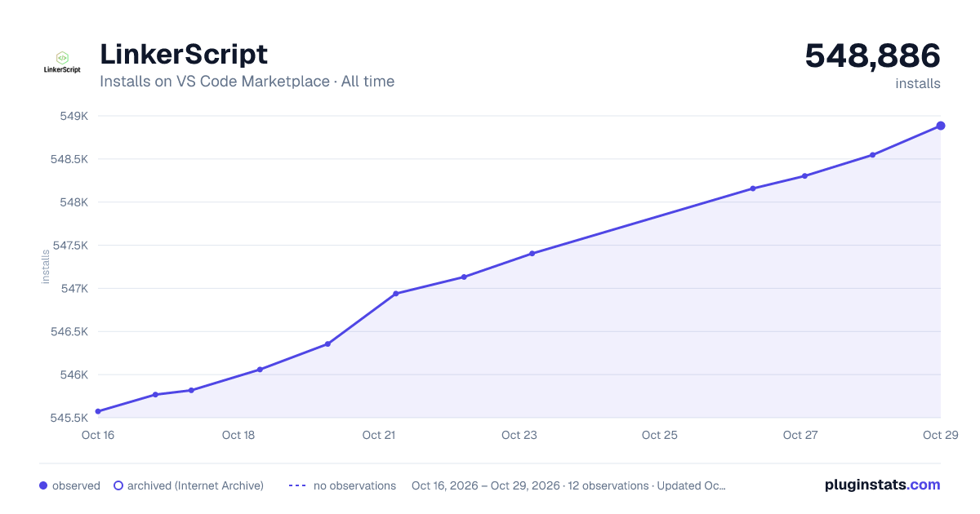Click the 'observed' legend label
This screenshot has height=514, width=980.
(76, 485)
